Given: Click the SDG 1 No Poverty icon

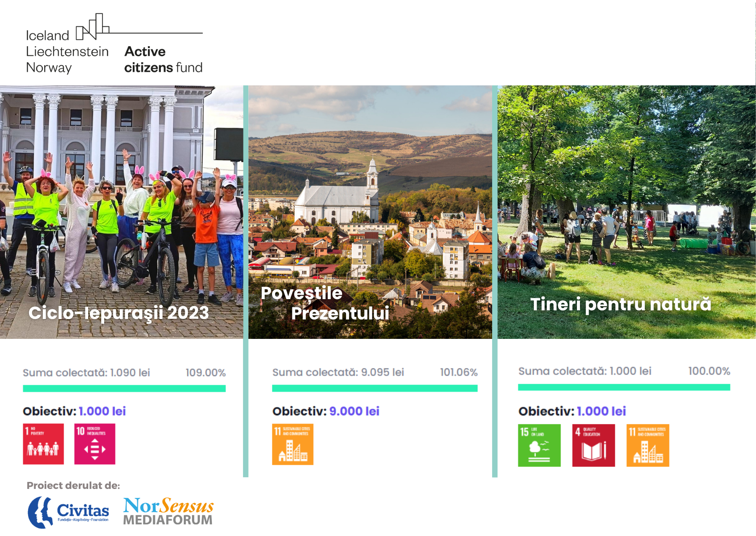Looking at the screenshot, I should tap(43, 444).
